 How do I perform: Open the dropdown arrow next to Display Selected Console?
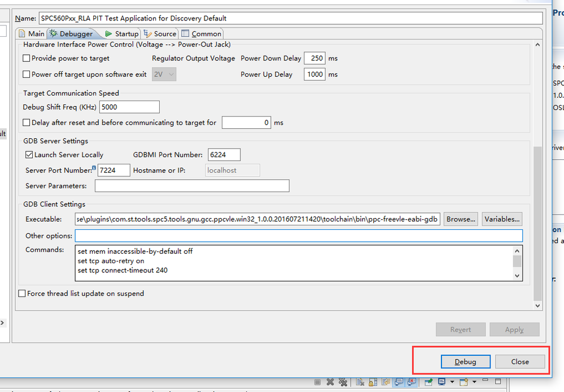452,382
